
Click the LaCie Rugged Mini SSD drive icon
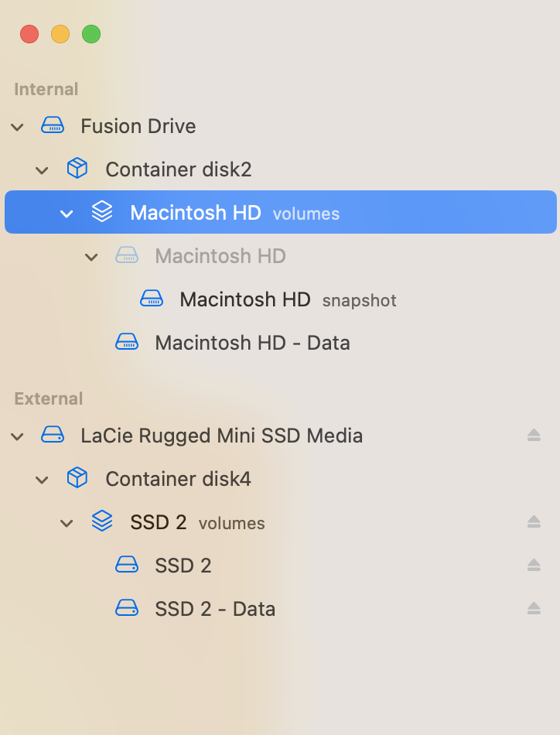(53, 435)
